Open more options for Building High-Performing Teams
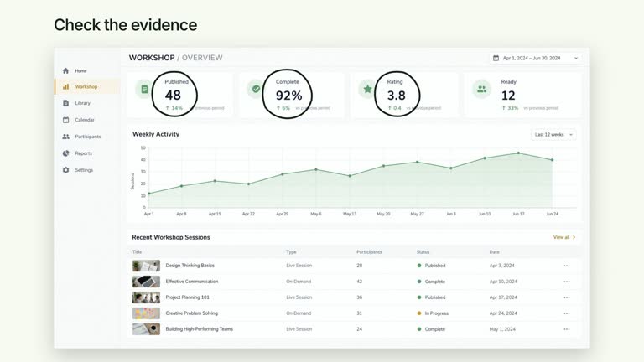The image size is (644, 362). coord(567,329)
